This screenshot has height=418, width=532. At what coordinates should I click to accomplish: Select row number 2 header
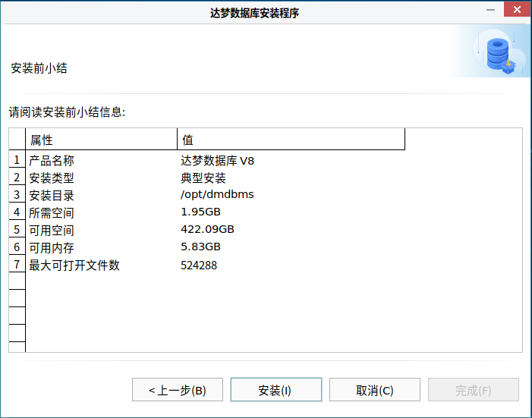[17, 177]
